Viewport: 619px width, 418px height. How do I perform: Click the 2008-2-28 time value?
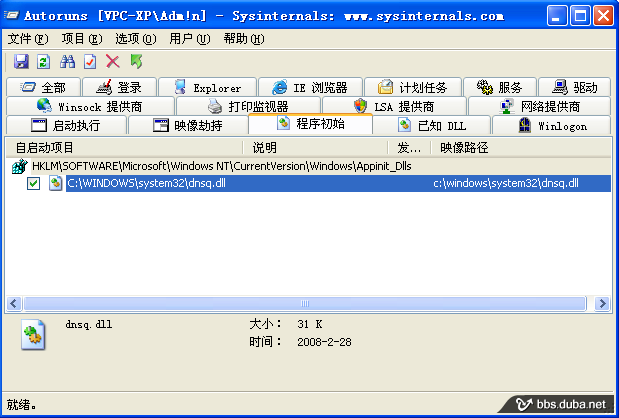(x=324, y=342)
